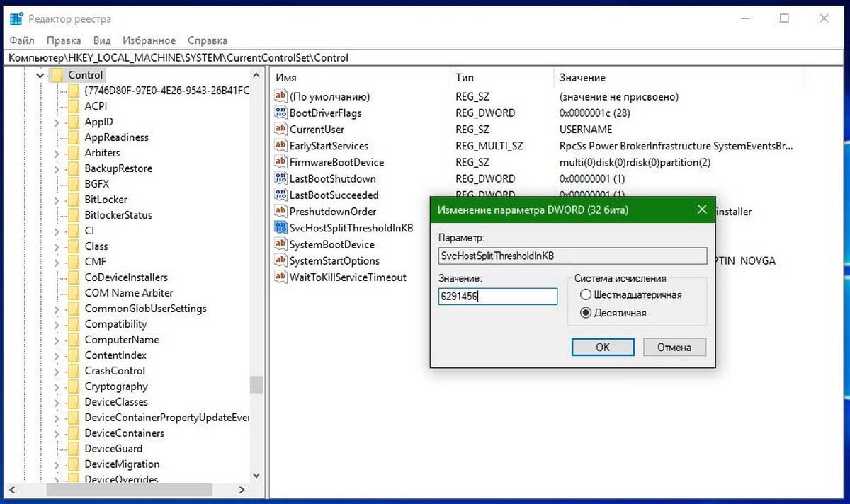Click the Значение input field with 6291456

(x=498, y=297)
